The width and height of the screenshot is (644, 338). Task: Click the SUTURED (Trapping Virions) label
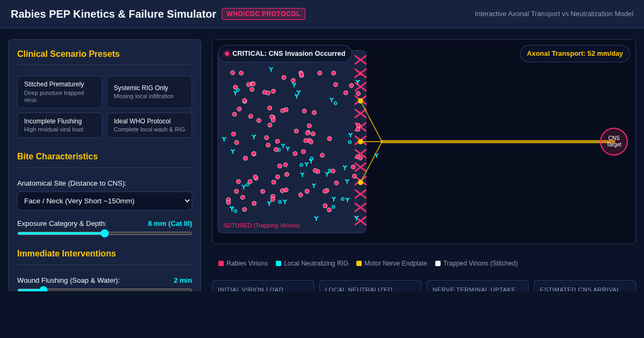[x=261, y=225]
